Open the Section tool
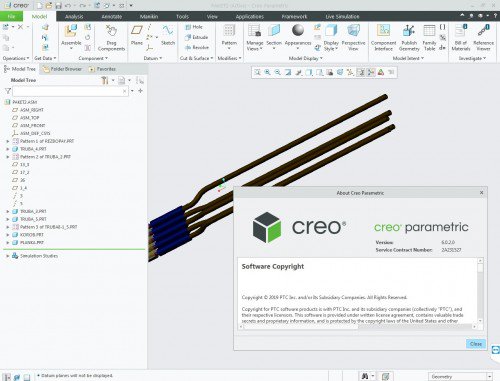 click(x=274, y=37)
